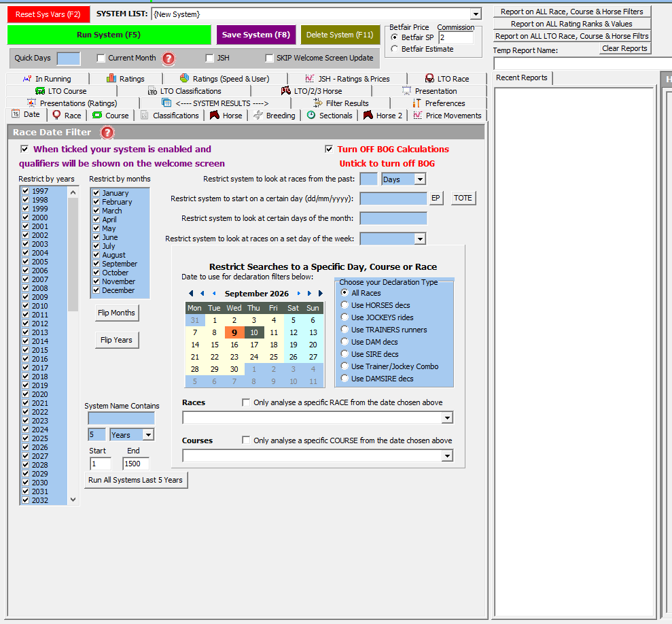Click the LTO/2/3 Horse tab icon
Image resolution: width=672 pixels, height=624 pixels.
pos(285,90)
